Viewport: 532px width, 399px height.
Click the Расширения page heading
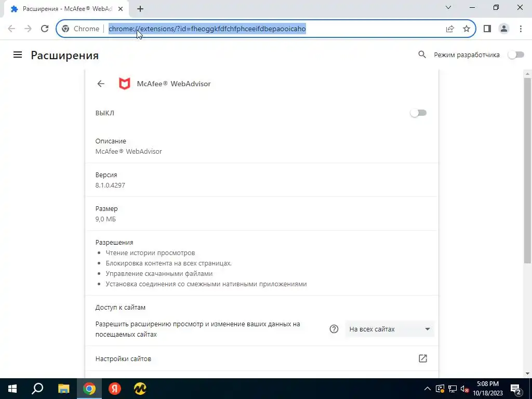(65, 55)
